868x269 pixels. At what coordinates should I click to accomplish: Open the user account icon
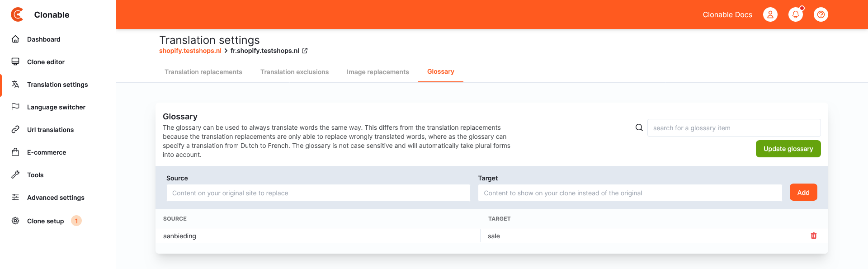click(x=770, y=14)
